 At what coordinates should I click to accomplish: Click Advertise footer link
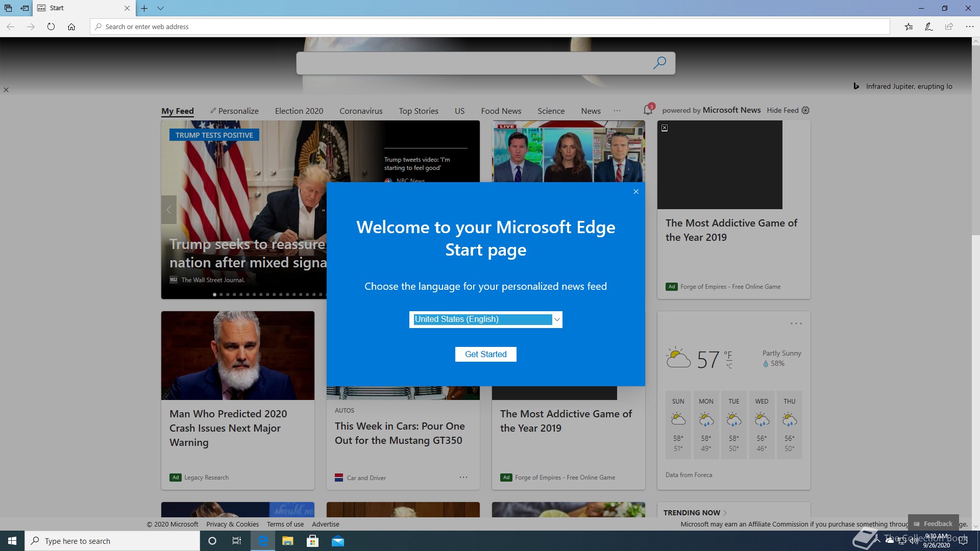point(326,524)
